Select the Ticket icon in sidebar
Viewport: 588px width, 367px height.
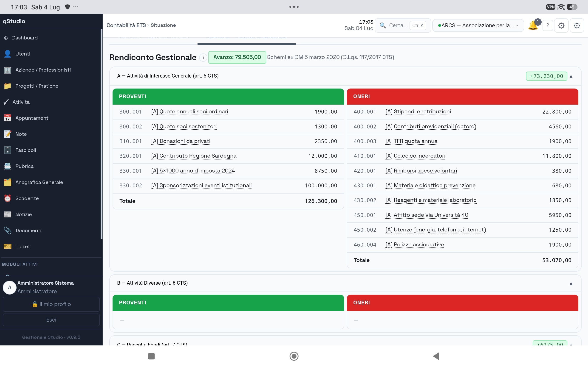coord(8,246)
